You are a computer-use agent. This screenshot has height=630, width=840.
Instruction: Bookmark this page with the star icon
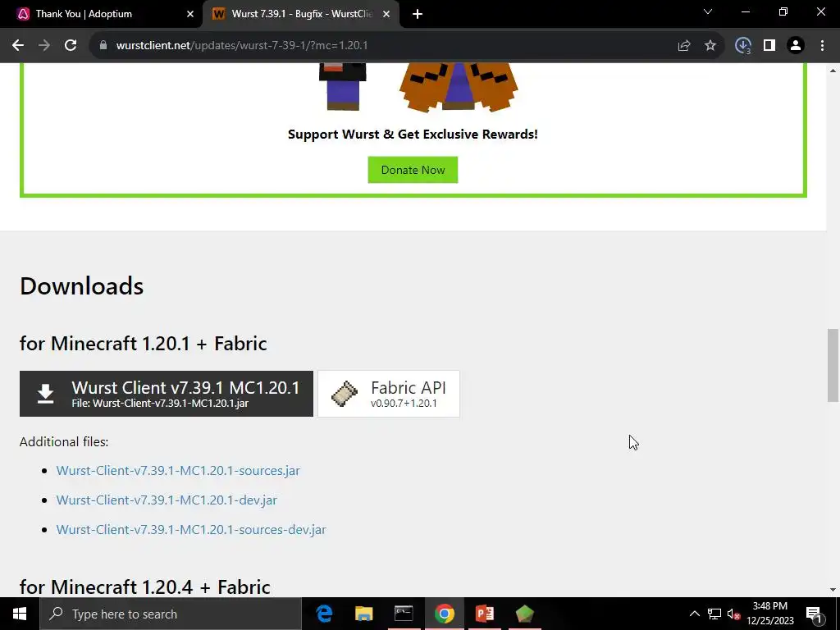[710, 46]
